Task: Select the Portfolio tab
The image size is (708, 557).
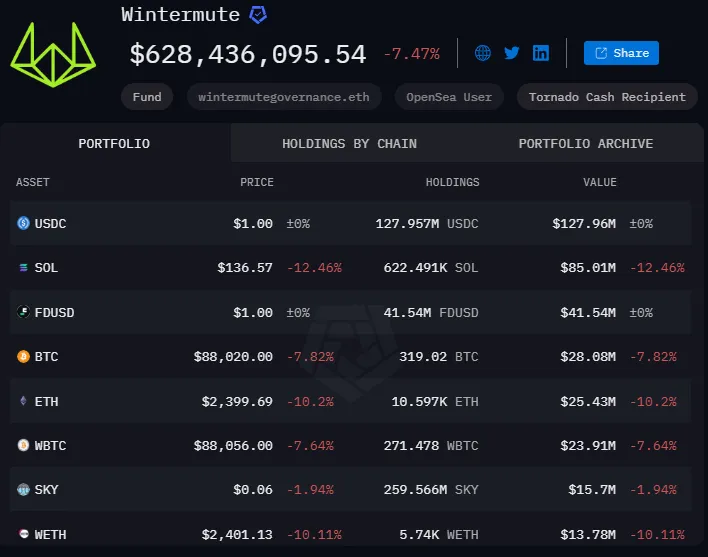Action: tap(114, 144)
